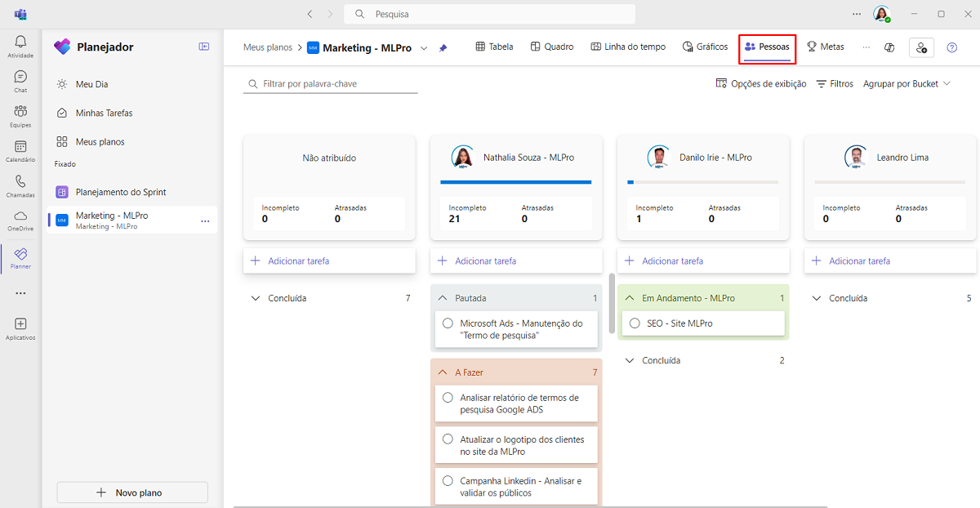
Task: Select the Pessoas tab
Action: [767, 47]
